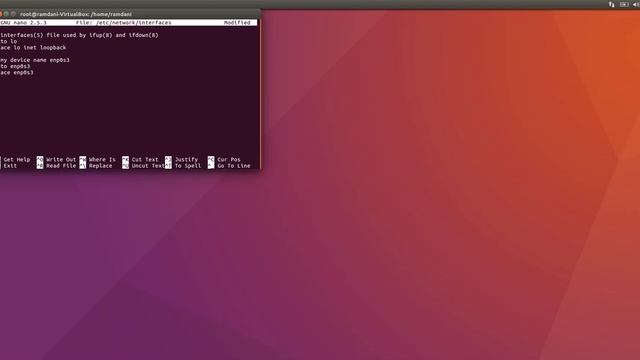
Task: Open the sound volume indicator in the top panel
Action: click(x=637, y=4)
